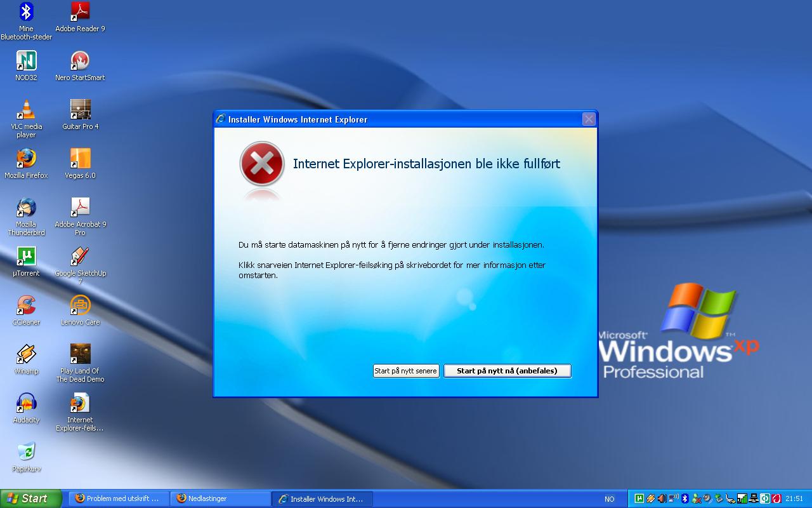The width and height of the screenshot is (812, 508).
Task: Click the wireless computer tray icon beside volume
Action: [x=674, y=498]
